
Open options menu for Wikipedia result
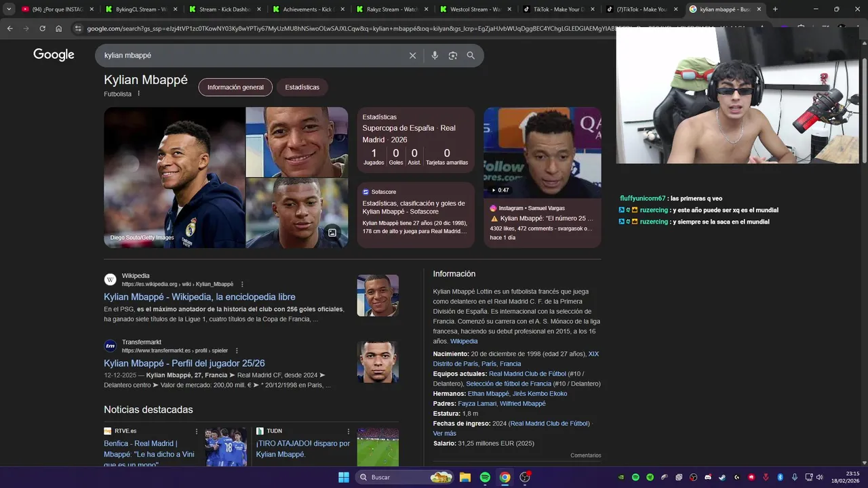point(242,284)
